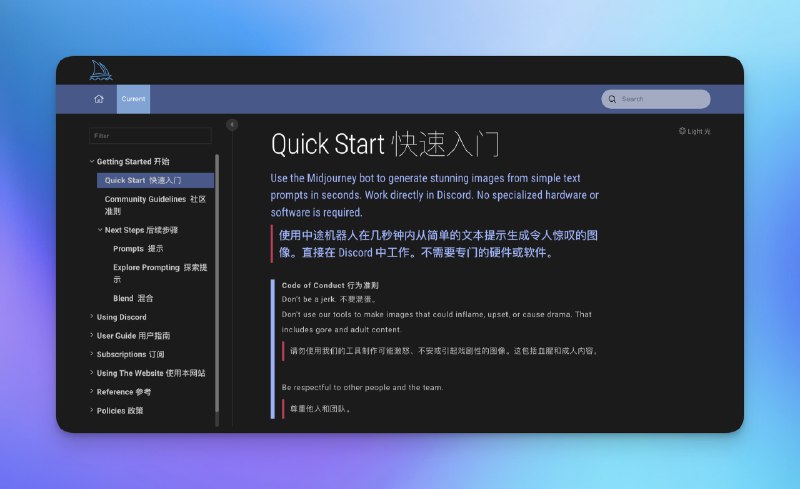Open Using Discord section
This screenshot has height=489, width=800.
121,317
